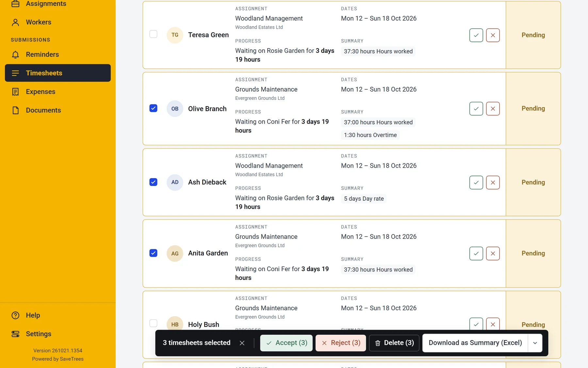Click the '1:30 hours Overtime' summary tag
This screenshot has height=368, width=588.
(x=370, y=135)
